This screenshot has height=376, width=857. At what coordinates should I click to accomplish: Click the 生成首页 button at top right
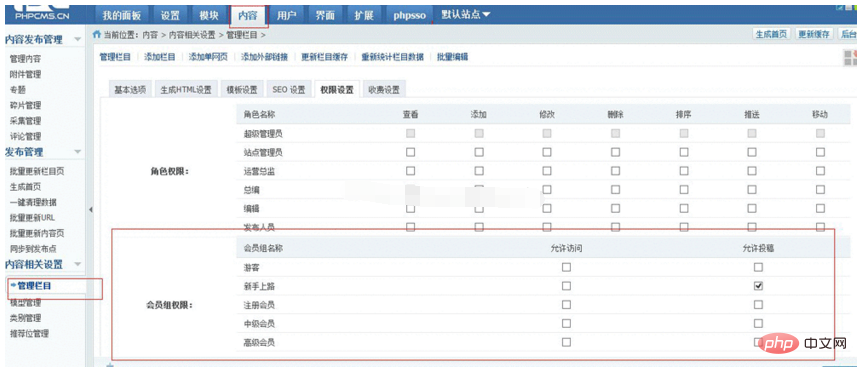pyautogui.click(x=772, y=34)
